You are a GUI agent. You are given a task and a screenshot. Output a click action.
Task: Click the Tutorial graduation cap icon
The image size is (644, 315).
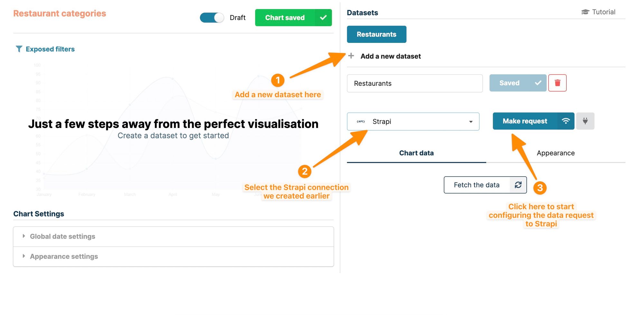coord(585,12)
